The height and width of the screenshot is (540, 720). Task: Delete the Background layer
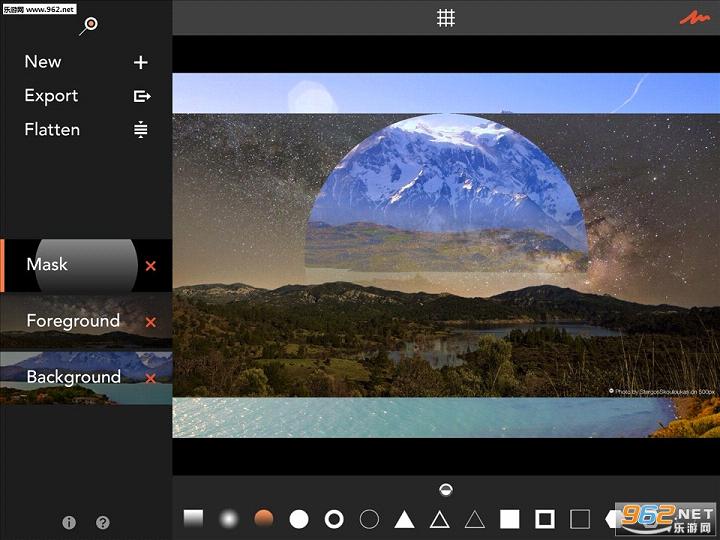[x=151, y=378]
